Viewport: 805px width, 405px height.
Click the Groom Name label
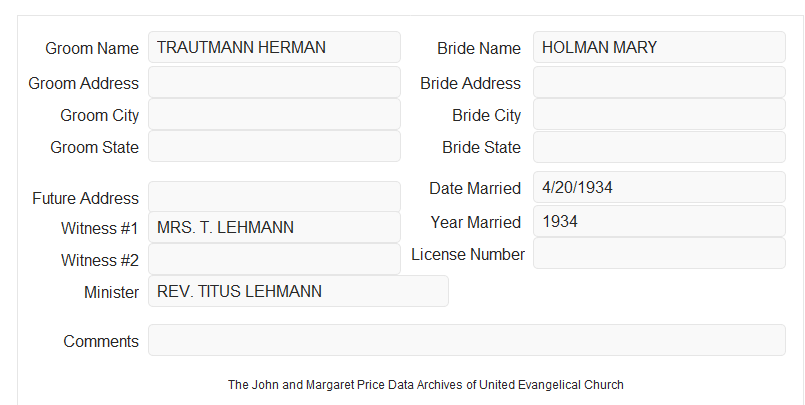pyautogui.click(x=92, y=48)
